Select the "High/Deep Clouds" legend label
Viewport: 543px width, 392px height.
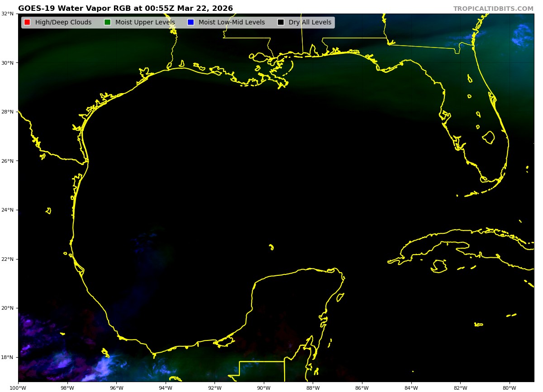(x=63, y=22)
